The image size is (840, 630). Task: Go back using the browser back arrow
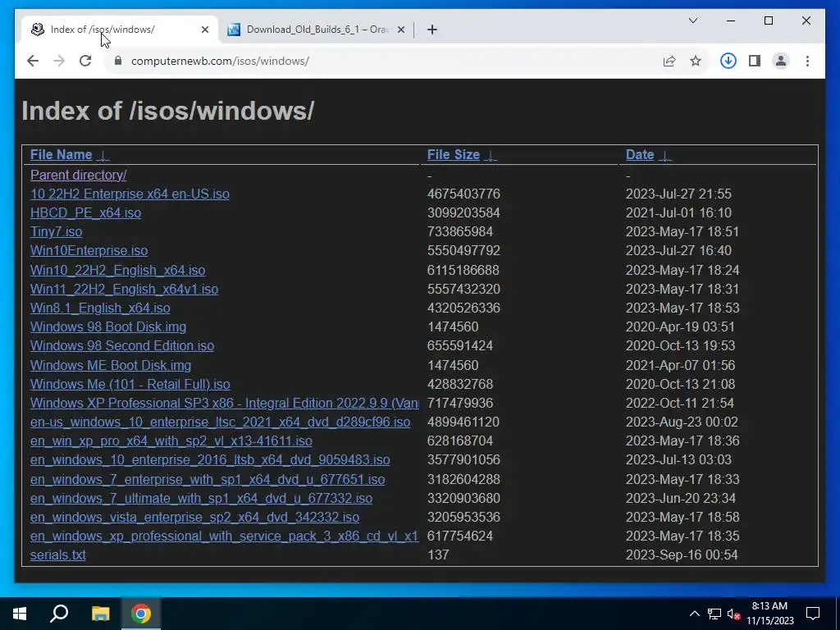point(33,61)
